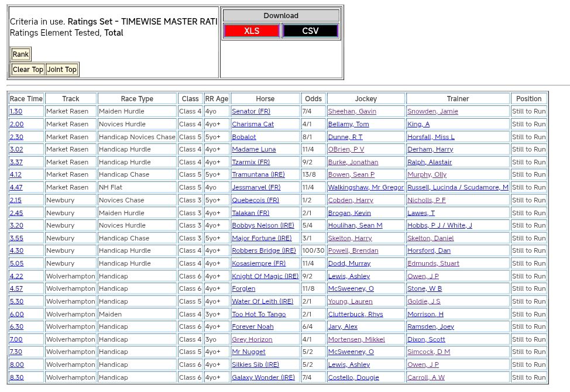Click the Clear Top button
Screen dimensions: 570x392
point(28,70)
